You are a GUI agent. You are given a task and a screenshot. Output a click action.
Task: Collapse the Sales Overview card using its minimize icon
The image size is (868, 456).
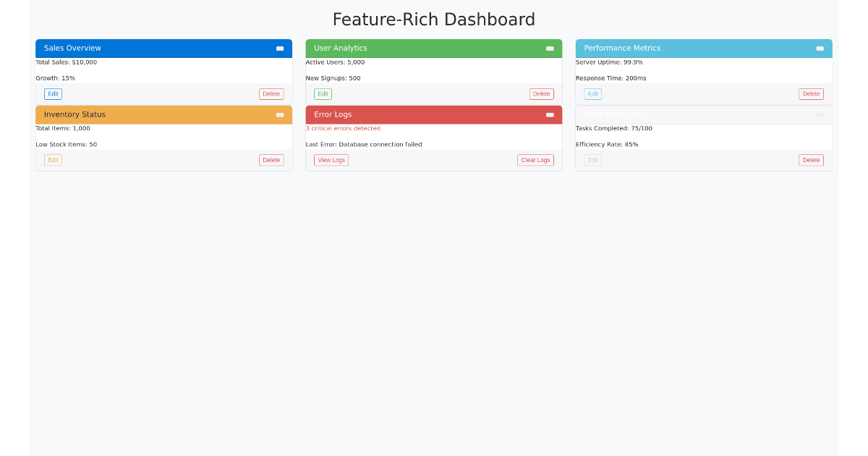280,48
